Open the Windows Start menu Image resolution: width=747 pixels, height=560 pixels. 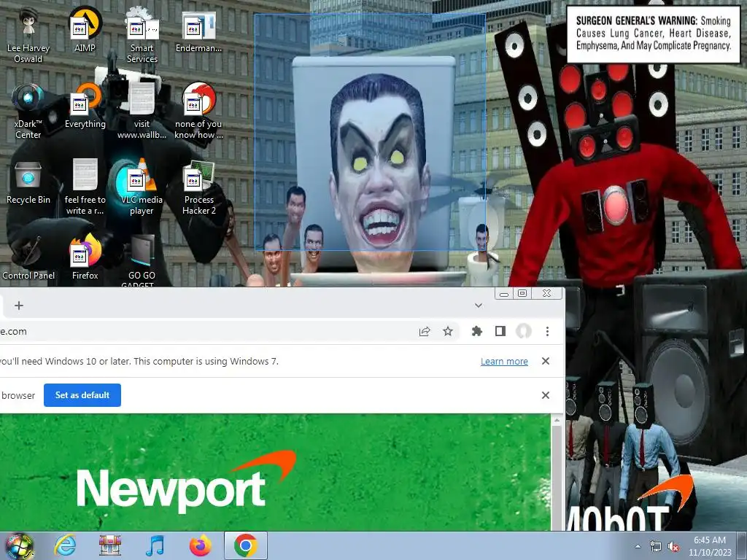[19, 545]
